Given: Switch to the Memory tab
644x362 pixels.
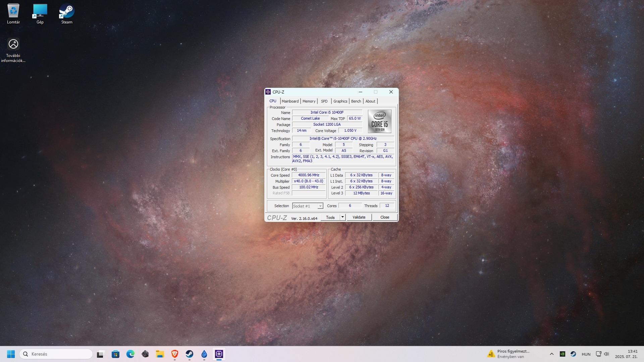Looking at the screenshot, I should pyautogui.click(x=309, y=101).
